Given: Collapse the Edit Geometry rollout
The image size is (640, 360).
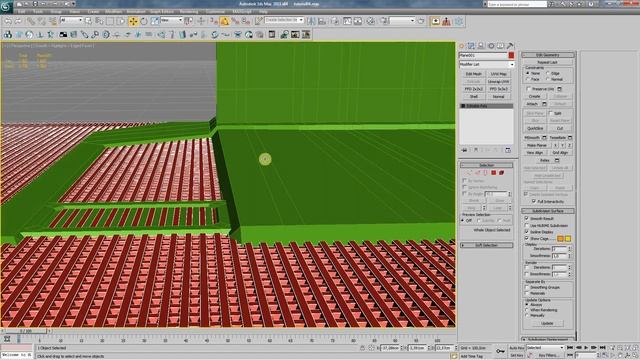Looking at the screenshot, I should click(x=548, y=55).
